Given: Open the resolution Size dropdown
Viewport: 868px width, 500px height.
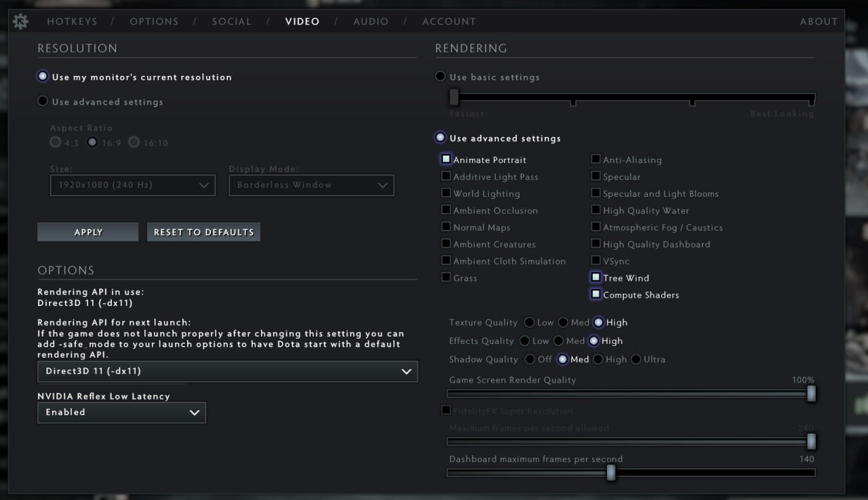Looking at the screenshot, I should 133,185.
